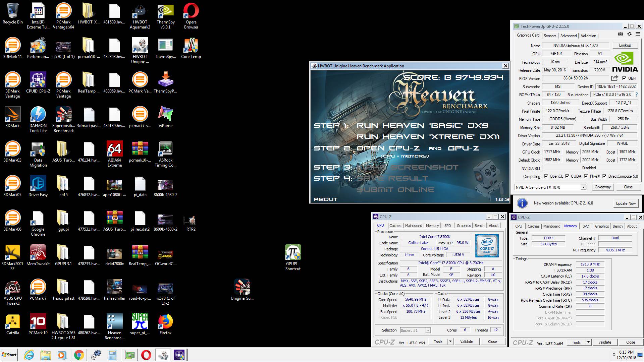Launch ASRock Timing Configurator icon

pos(166,154)
